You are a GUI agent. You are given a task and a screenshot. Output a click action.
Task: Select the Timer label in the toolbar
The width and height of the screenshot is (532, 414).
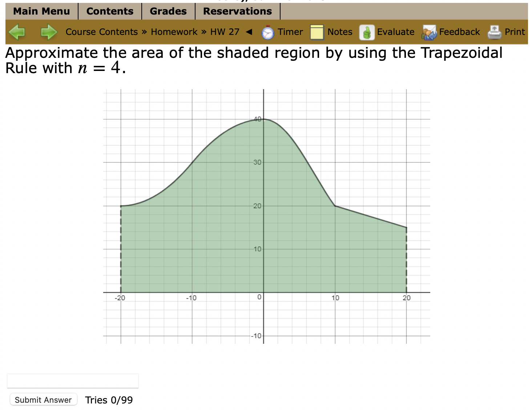[x=290, y=32]
